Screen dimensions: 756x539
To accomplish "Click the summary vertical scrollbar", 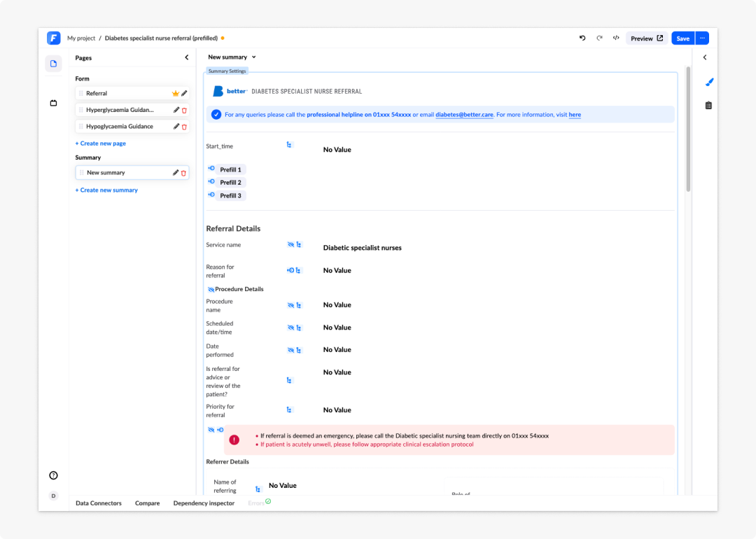I will (688, 129).
